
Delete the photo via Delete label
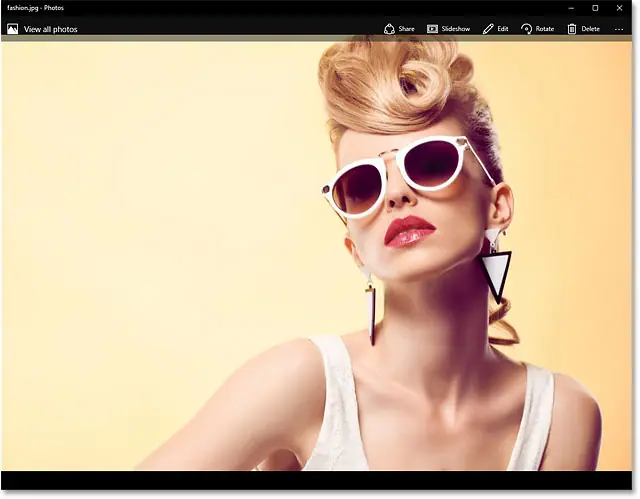tap(591, 29)
